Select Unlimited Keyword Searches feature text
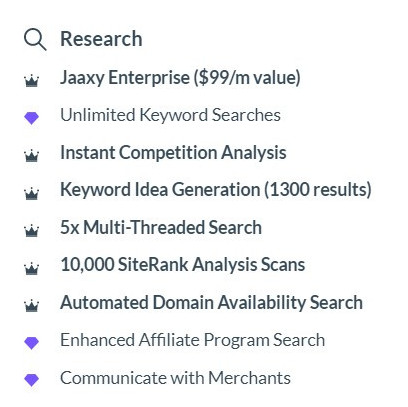408x407 pixels. coord(170,115)
